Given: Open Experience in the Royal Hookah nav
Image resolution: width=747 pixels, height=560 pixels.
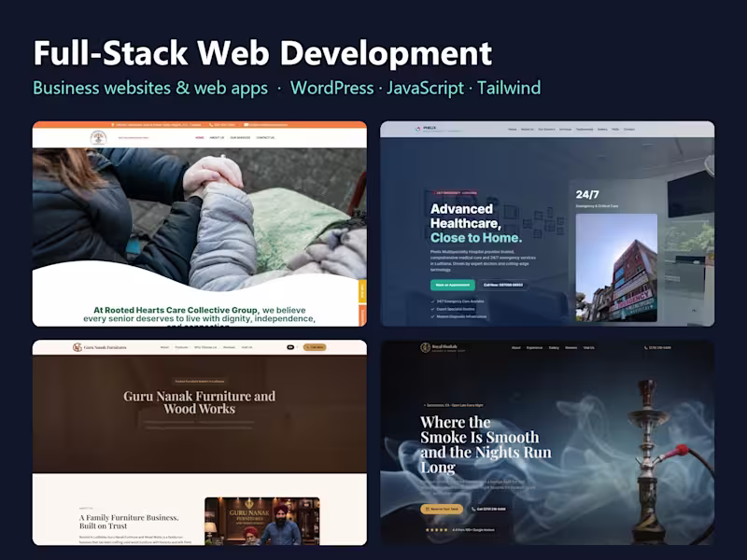Looking at the screenshot, I should 534,347.
